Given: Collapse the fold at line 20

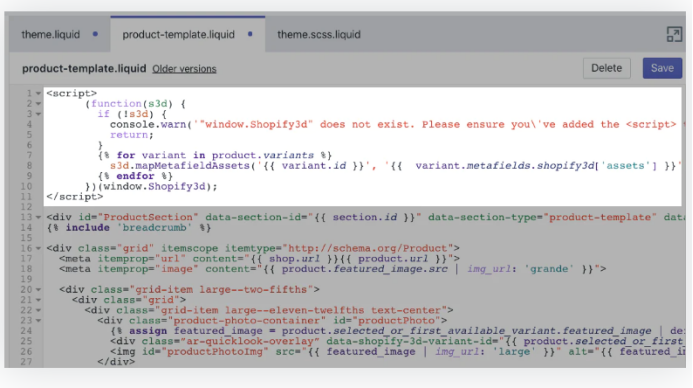Looking at the screenshot, I should [38, 290].
